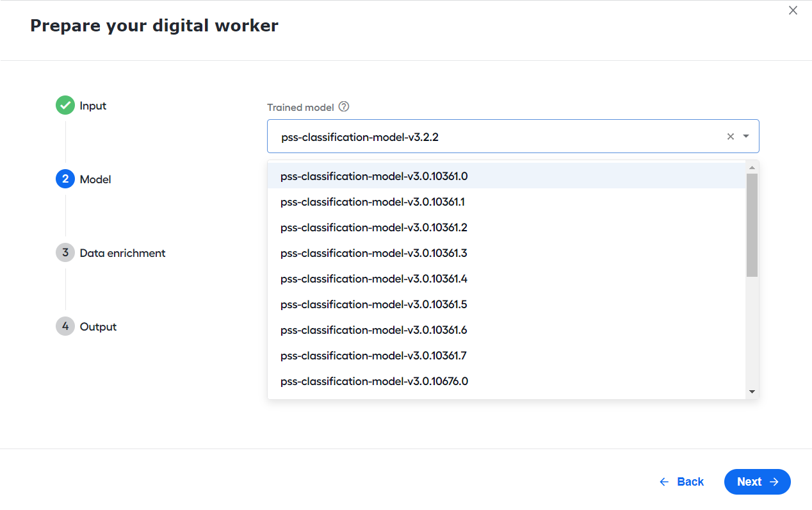Select pss-classification-model-v3.0.10361.4 option
Image resolution: width=812 pixels, height=510 pixels.
click(x=507, y=279)
